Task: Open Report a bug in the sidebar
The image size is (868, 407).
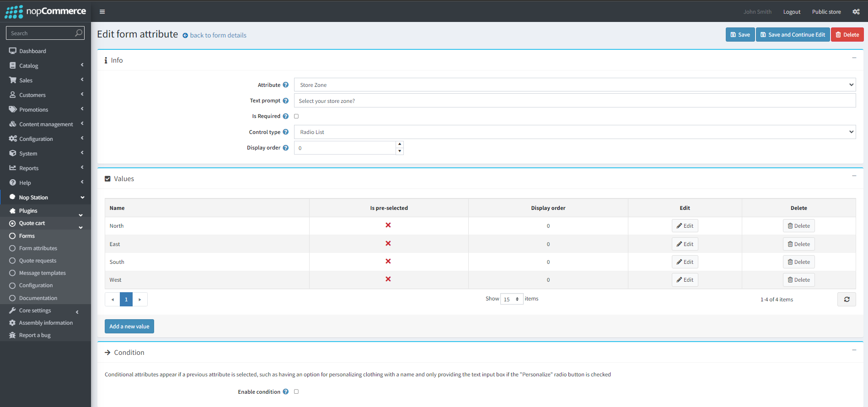Action: [45, 335]
